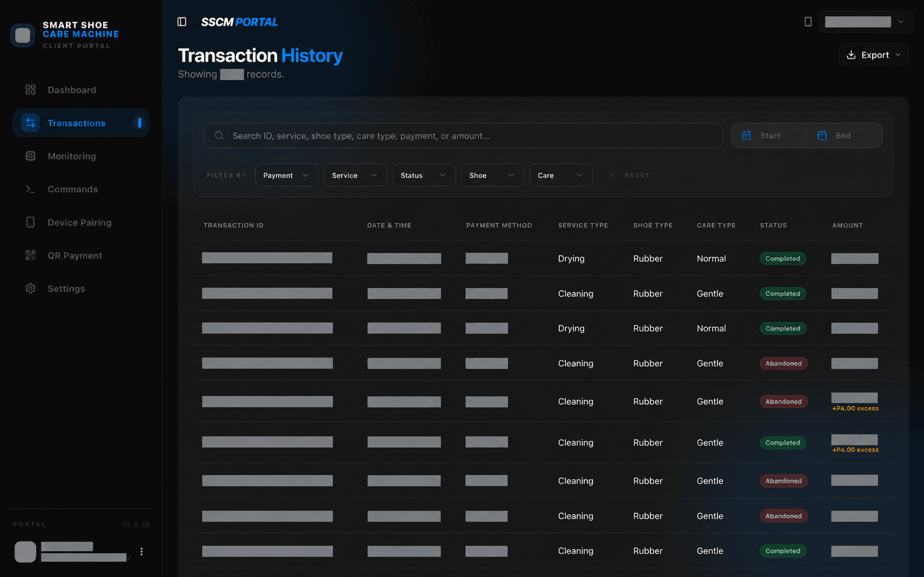Click Completed badge in the last visible row
Viewport: 924px width, 577px height.
[x=783, y=551]
